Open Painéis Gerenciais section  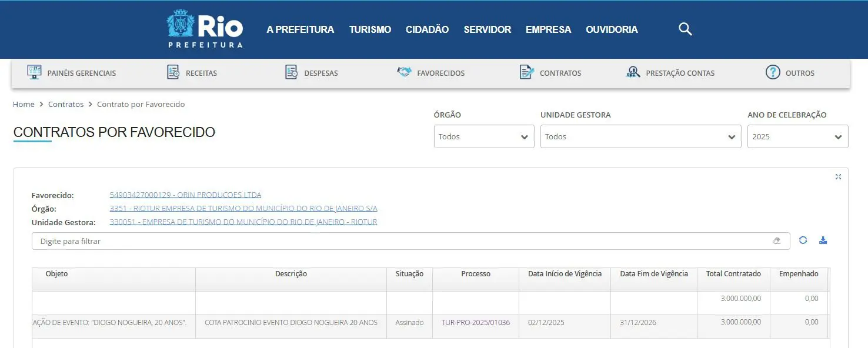[x=82, y=73]
